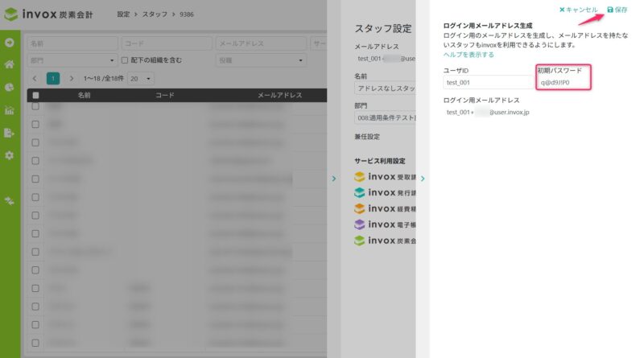
Task: Open the ヘルプを表示する help link
Action: point(469,55)
